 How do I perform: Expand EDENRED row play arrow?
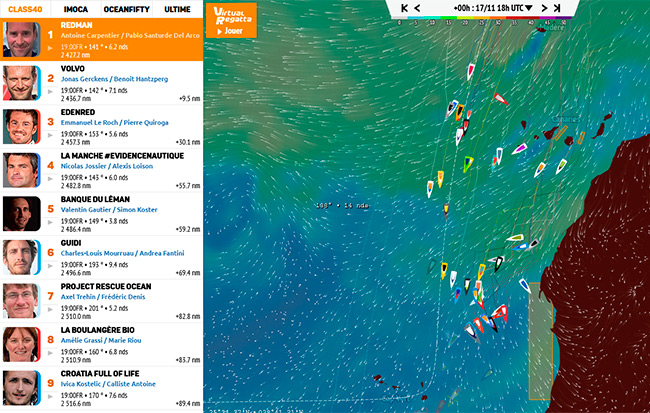(50, 135)
